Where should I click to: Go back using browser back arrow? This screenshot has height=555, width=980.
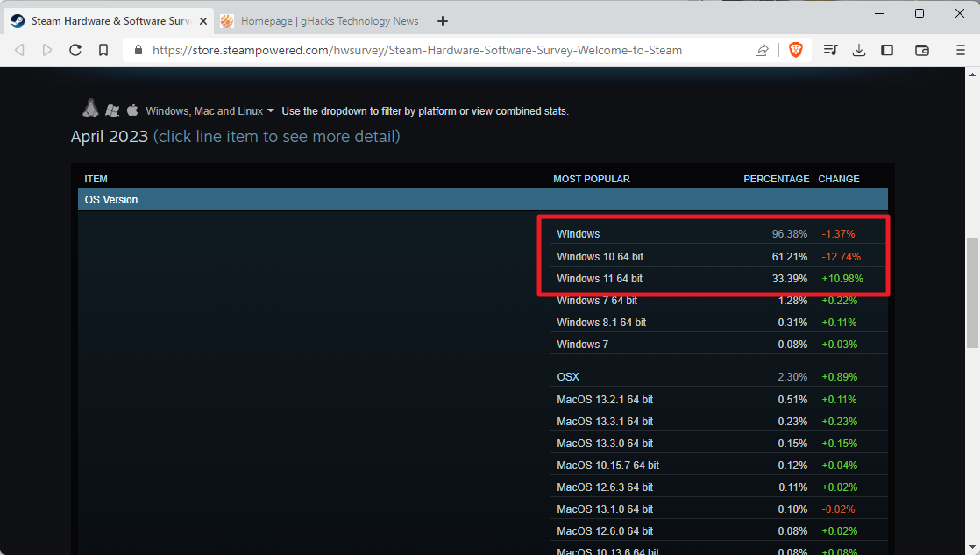click(x=19, y=50)
